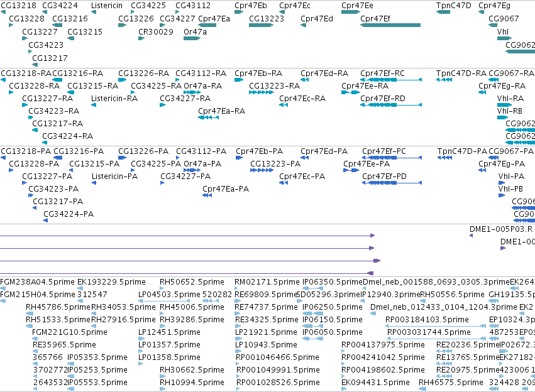Image resolution: width=535 pixels, height=392 pixels.
Task: Select the Listericin-PA protein label
Action: pyautogui.click(x=114, y=177)
